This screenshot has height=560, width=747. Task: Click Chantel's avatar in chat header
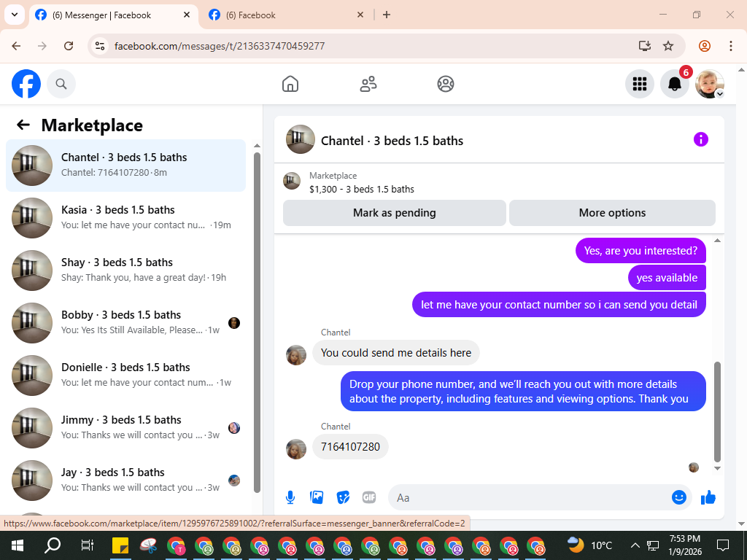pyautogui.click(x=300, y=139)
